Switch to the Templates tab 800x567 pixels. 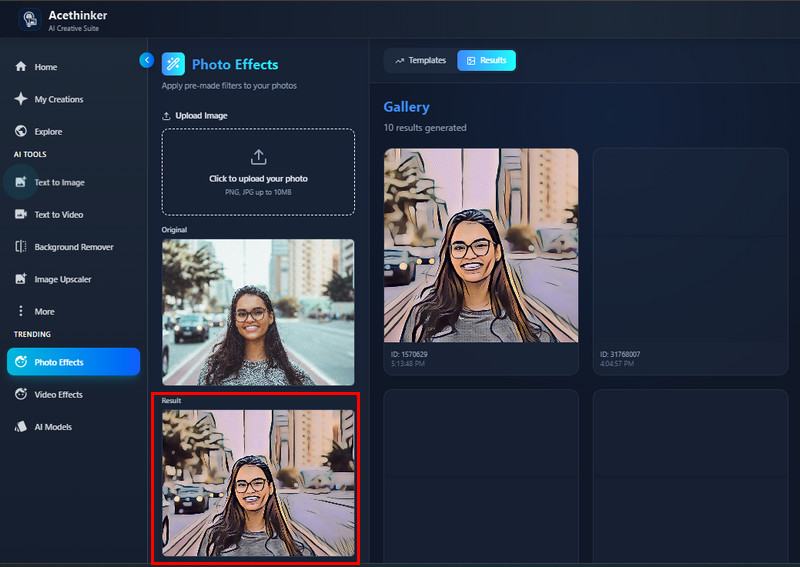click(420, 61)
